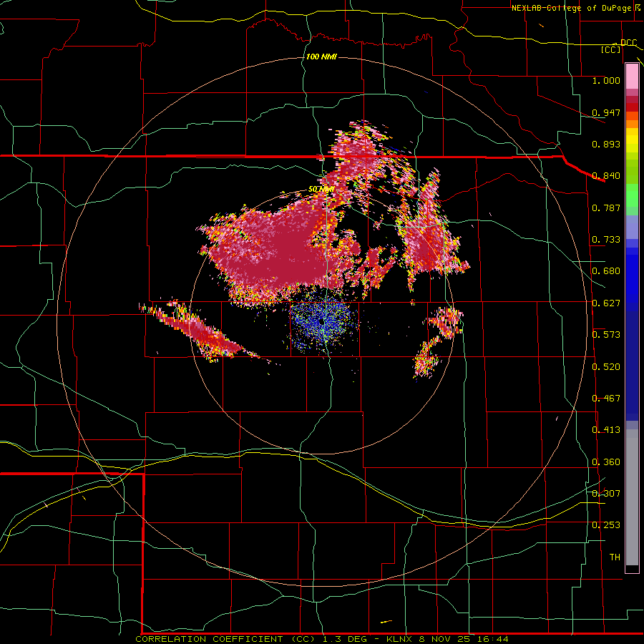
Task: Click the 100 NMI range ring label
Action: point(321,57)
